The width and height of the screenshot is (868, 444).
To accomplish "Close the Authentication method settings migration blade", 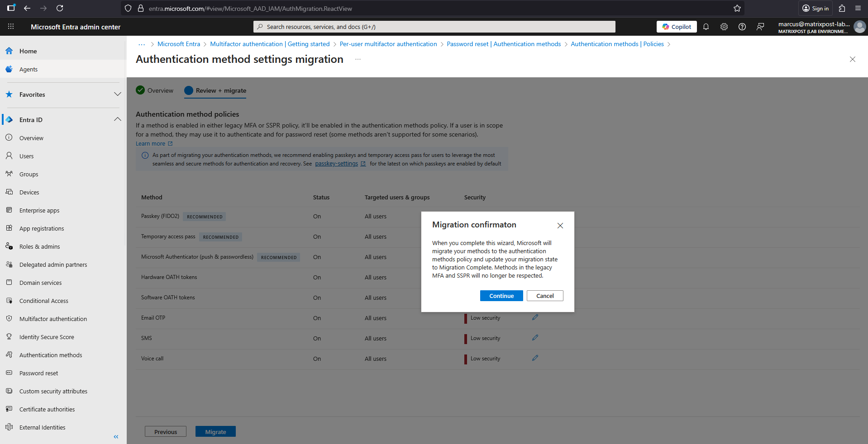I will coord(853,59).
